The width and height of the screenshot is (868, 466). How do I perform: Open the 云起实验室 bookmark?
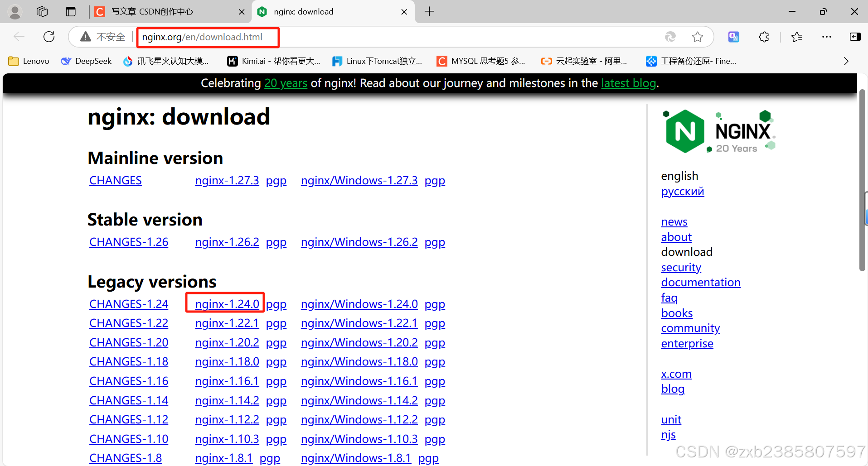coord(584,61)
